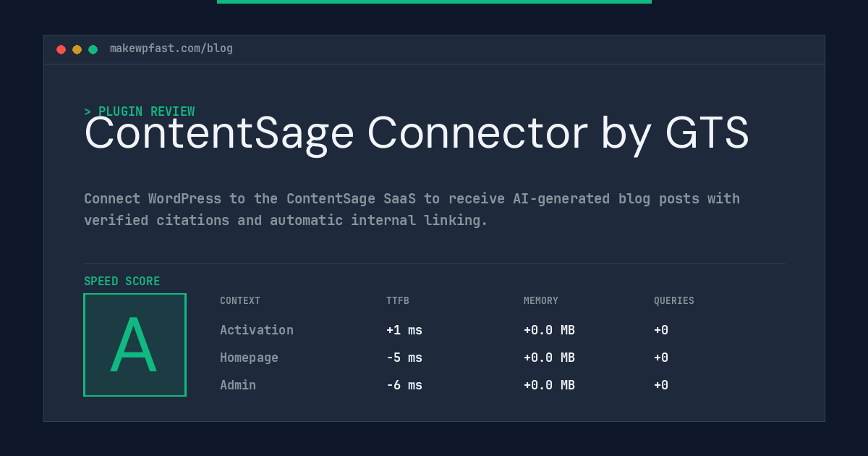Click the Admin memory value +0.0 MB
This screenshot has width=868, height=456.
click(549, 385)
